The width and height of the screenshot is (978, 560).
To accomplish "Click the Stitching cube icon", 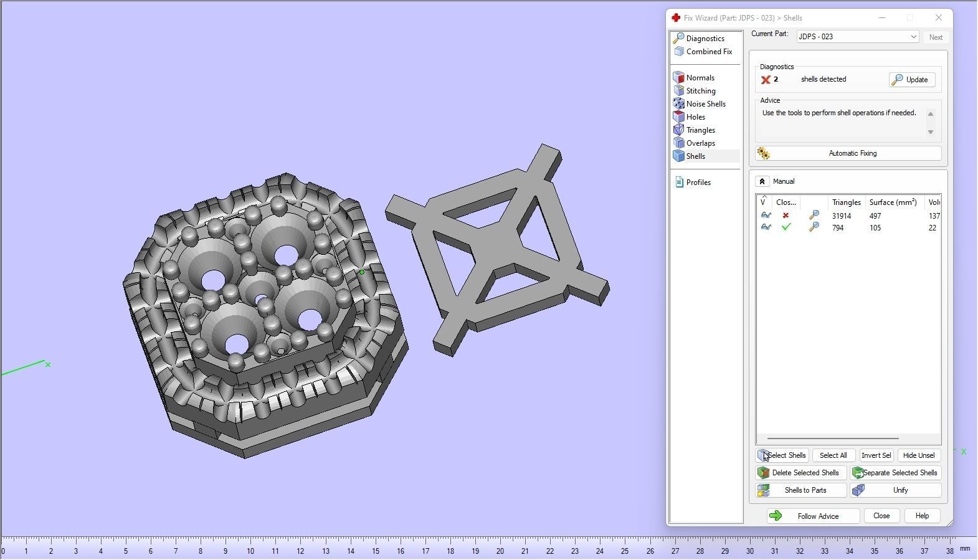I will point(679,91).
